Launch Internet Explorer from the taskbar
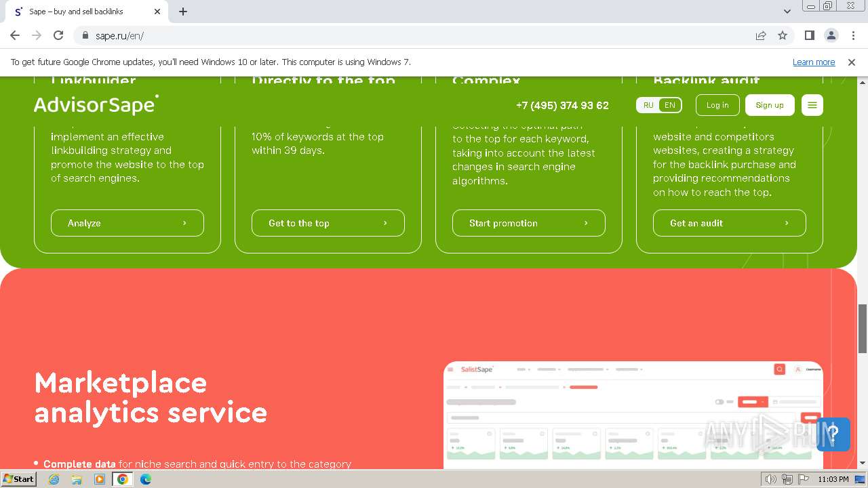868x488 pixels. (x=54, y=479)
